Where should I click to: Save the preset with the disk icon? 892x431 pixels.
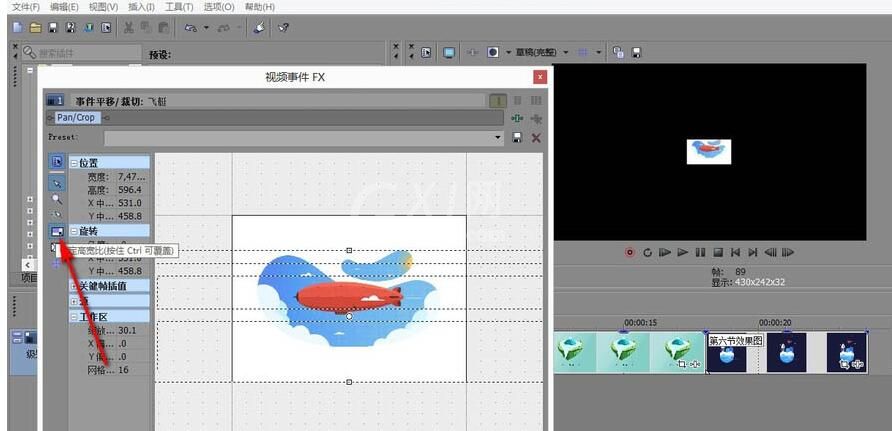tap(517, 138)
